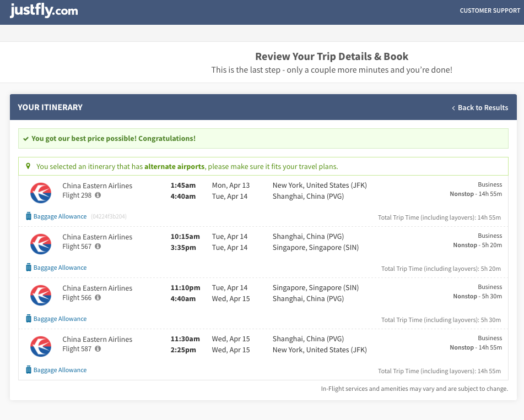Click the '10:15am' departure time
The image size is (524, 420).
(185, 236)
